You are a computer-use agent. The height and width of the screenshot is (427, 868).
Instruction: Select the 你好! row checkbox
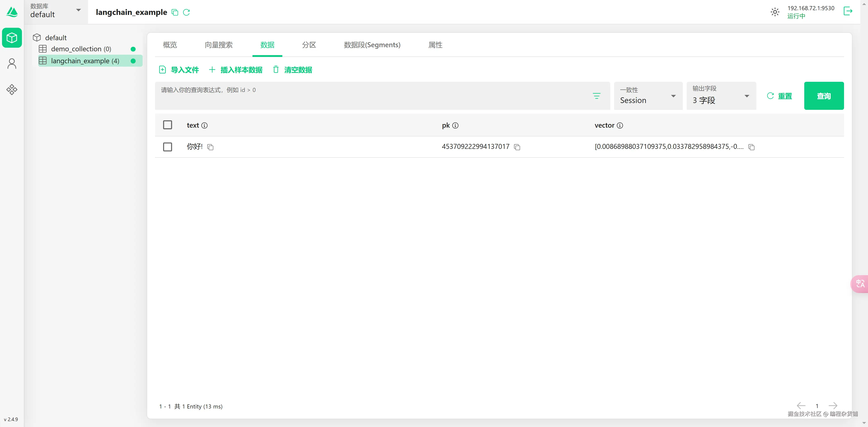tap(167, 147)
